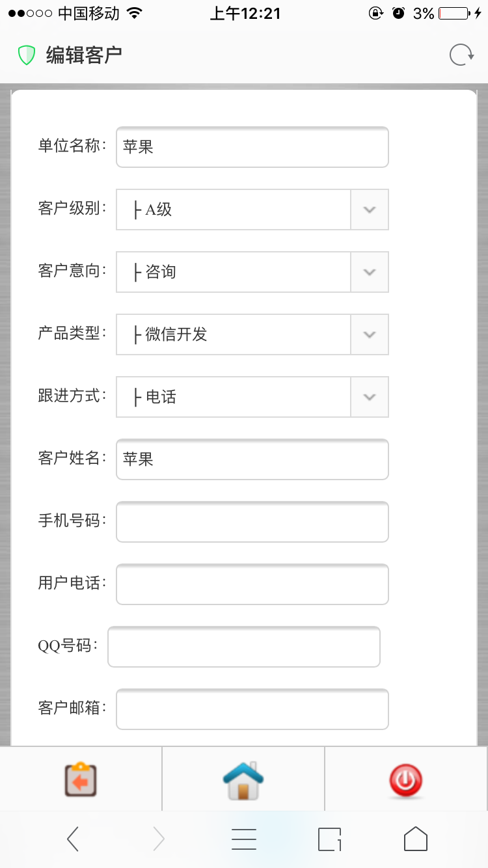
Task: Open the 客户意向 dropdown
Action: (x=252, y=272)
